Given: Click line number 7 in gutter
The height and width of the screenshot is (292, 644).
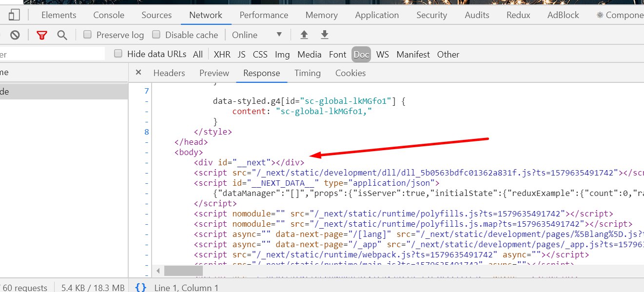Looking at the screenshot, I should click(x=147, y=91).
